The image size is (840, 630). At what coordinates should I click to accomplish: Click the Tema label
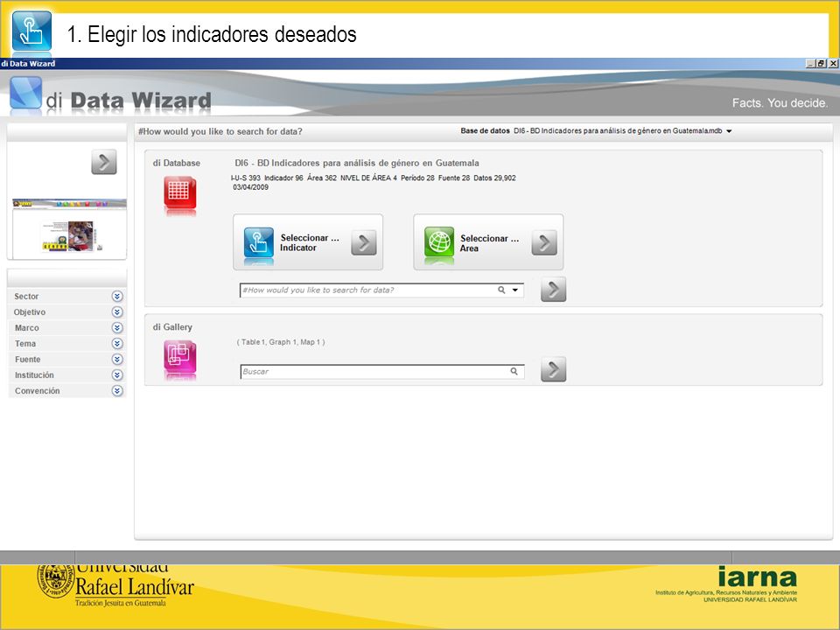pyautogui.click(x=25, y=343)
